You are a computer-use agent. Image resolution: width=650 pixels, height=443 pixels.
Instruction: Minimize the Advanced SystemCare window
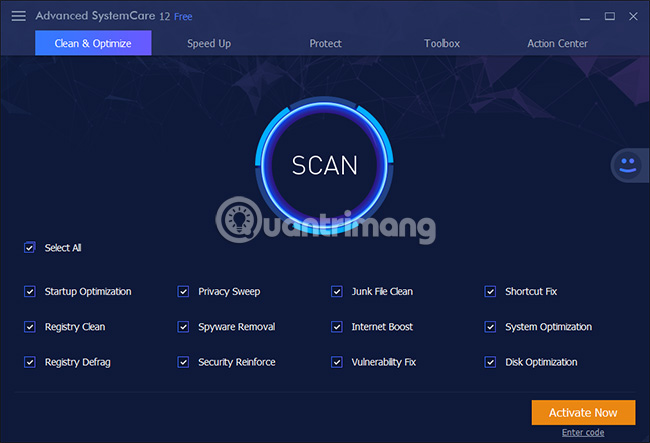point(585,17)
